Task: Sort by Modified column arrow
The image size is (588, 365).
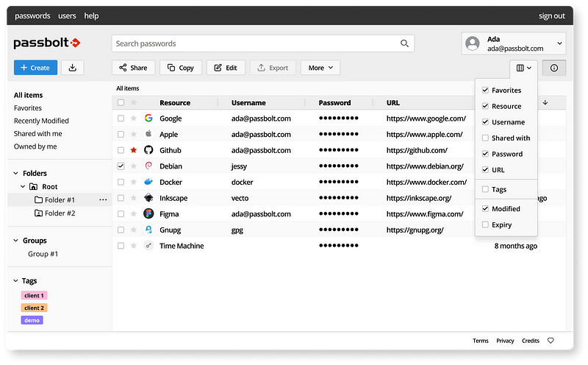Action: (545, 102)
